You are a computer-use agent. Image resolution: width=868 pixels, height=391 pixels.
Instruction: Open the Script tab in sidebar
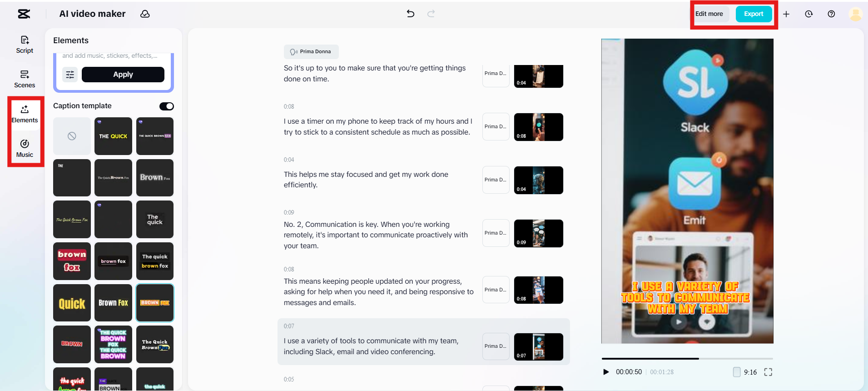pyautogui.click(x=25, y=45)
